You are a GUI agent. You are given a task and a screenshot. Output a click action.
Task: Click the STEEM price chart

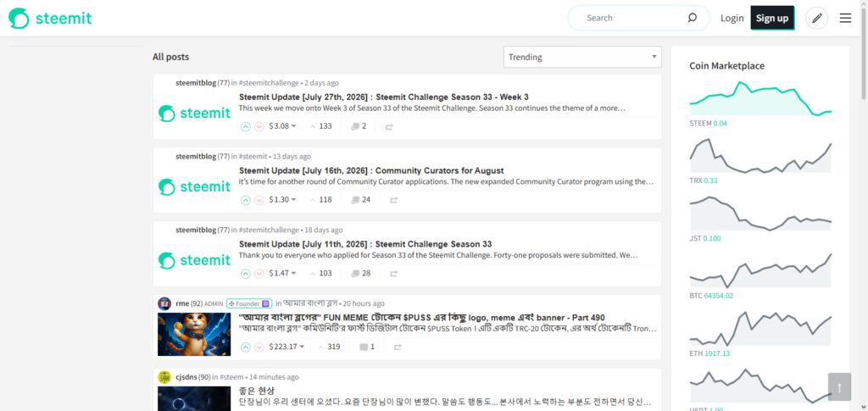tap(760, 98)
